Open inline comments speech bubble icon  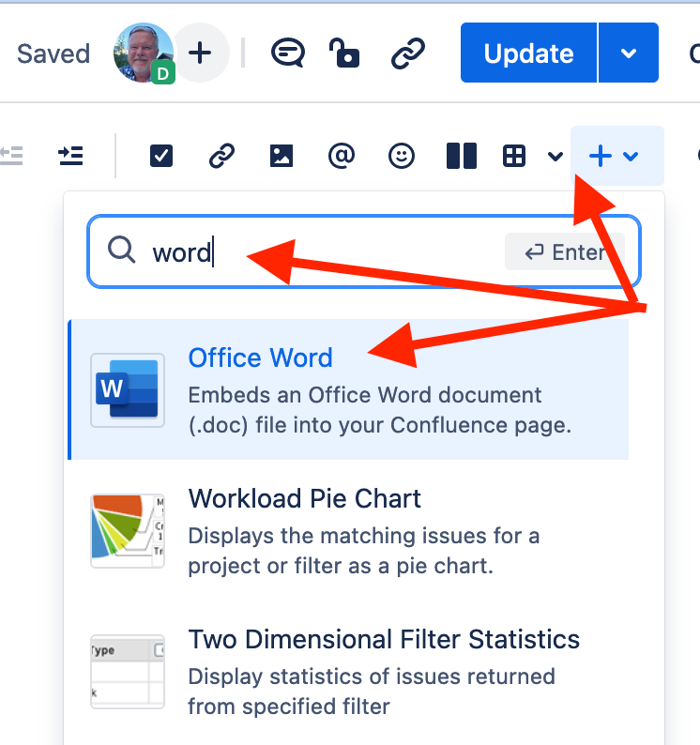click(288, 53)
